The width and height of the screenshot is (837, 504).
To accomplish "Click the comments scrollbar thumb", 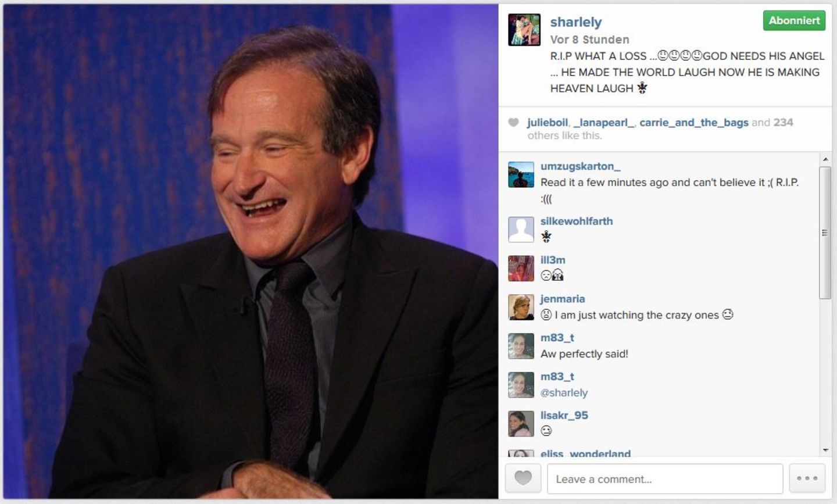I will tap(825, 233).
